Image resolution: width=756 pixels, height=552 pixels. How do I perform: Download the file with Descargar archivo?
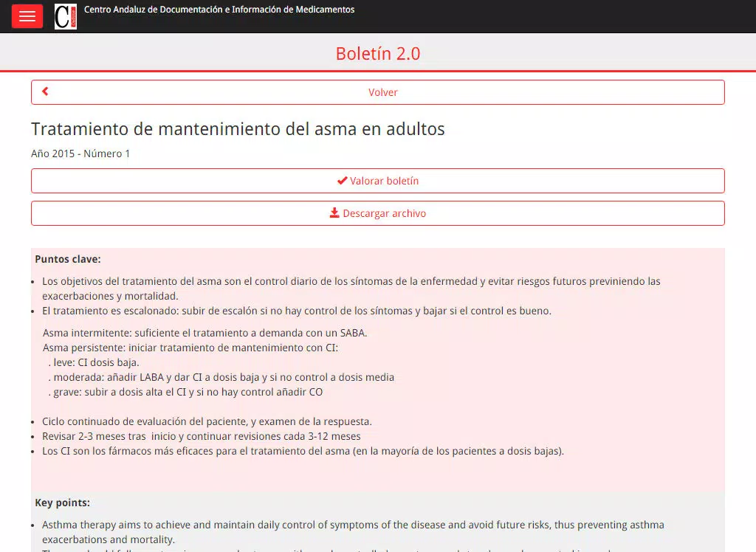[x=378, y=213]
